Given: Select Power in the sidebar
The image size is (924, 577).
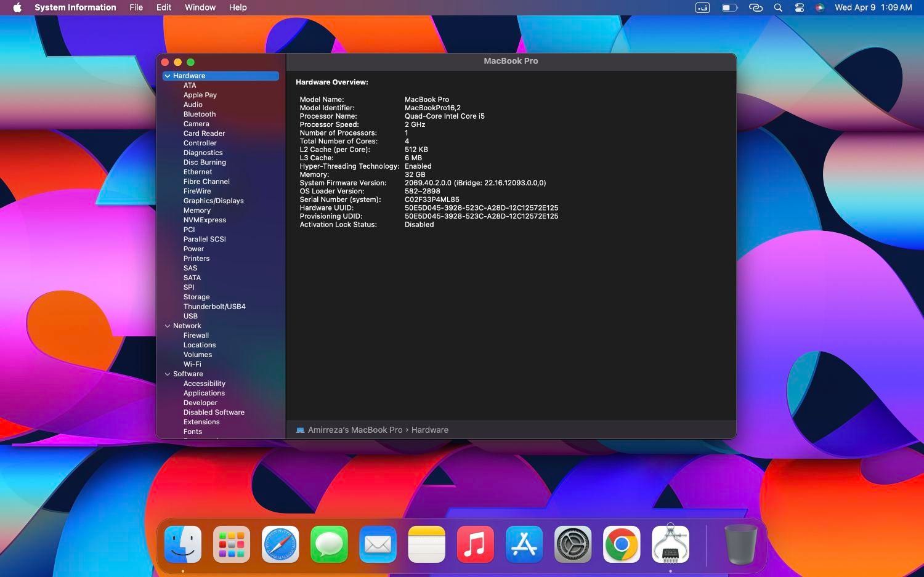Looking at the screenshot, I should [193, 249].
